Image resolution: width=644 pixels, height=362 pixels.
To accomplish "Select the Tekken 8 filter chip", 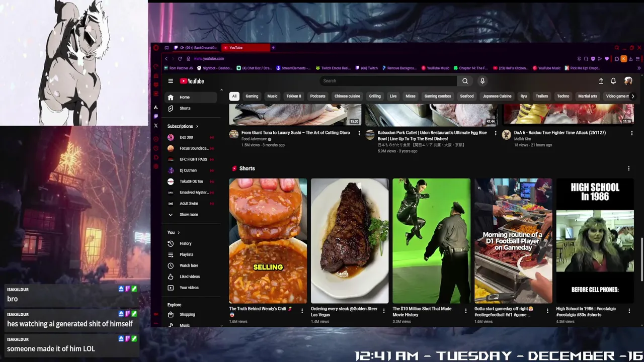I will (x=294, y=96).
